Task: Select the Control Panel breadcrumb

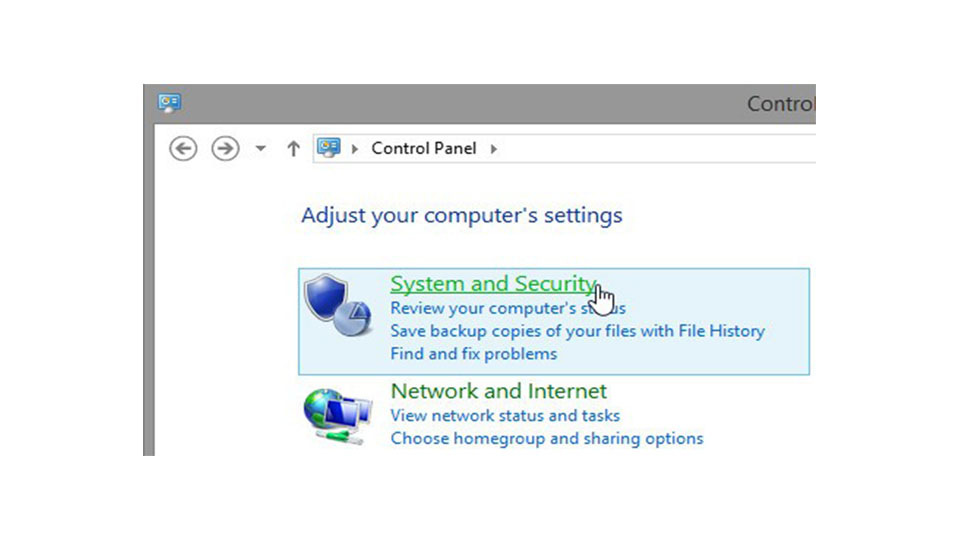Action: [425, 148]
